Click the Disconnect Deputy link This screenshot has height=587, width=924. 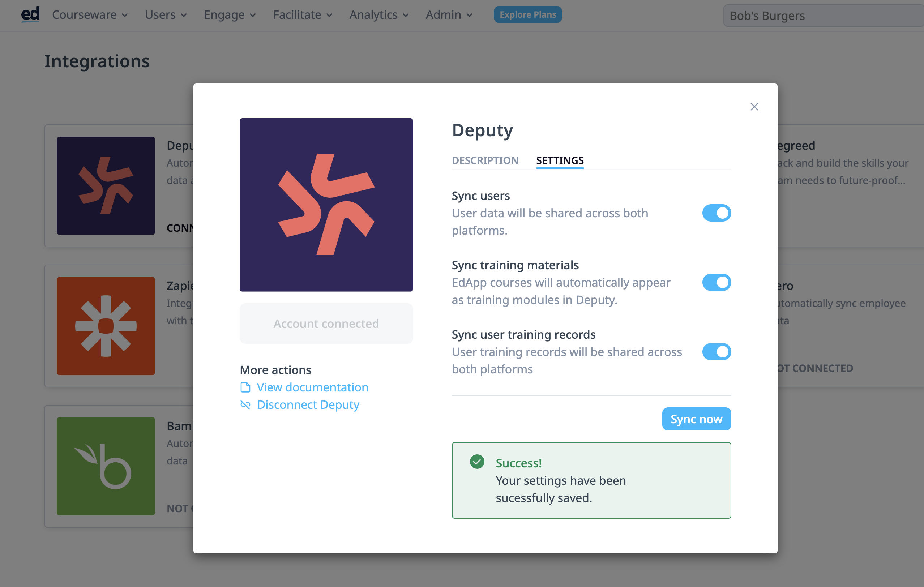tap(308, 405)
